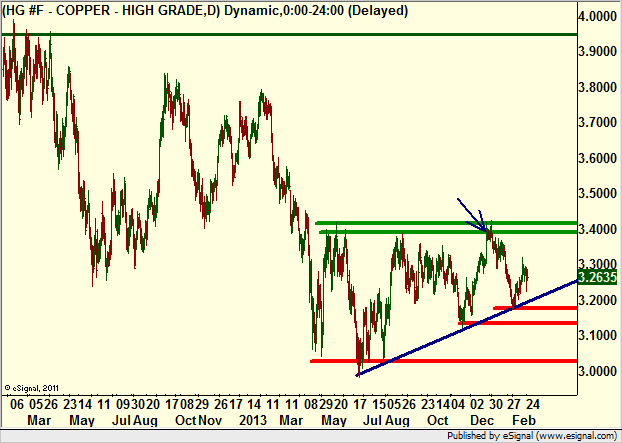Select the dark green line near 3.95

(x=290, y=35)
